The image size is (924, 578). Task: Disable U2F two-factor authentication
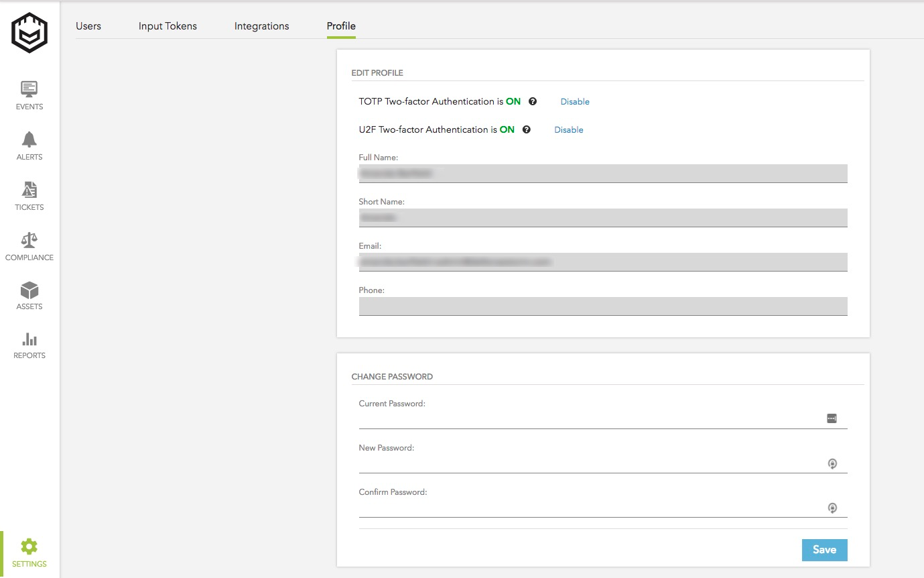[569, 130]
